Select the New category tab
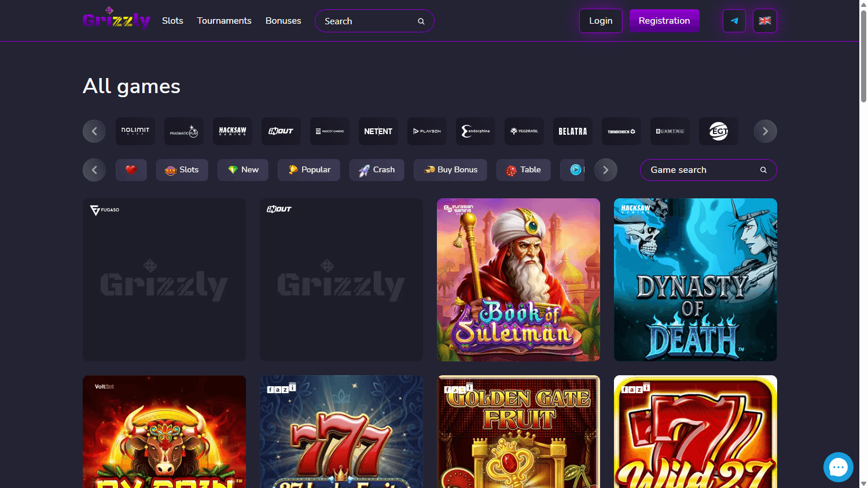This screenshot has height=488, width=868. tap(243, 170)
